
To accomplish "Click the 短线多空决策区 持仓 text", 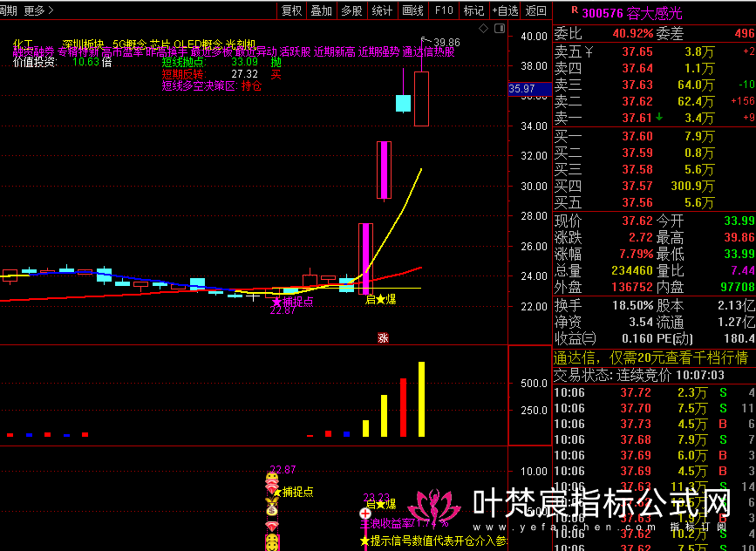I will [212, 85].
